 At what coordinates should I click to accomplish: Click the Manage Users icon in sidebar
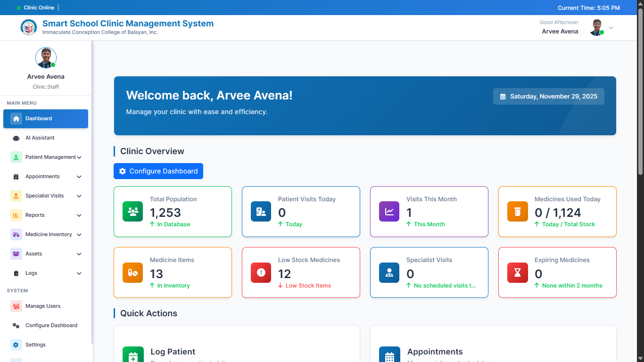click(x=16, y=306)
